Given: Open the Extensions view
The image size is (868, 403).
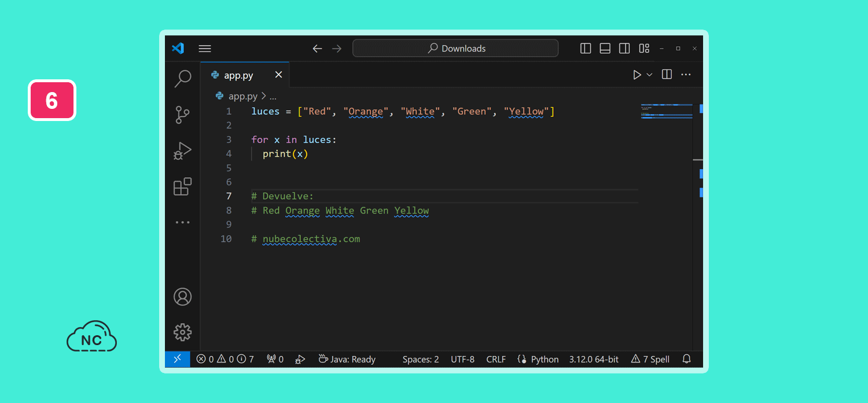Looking at the screenshot, I should tap(183, 186).
